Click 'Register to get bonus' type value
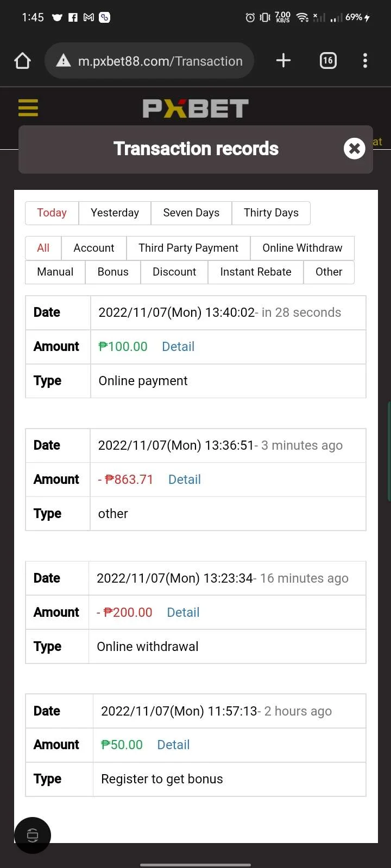Viewport: 391px width, 868px height. (162, 779)
